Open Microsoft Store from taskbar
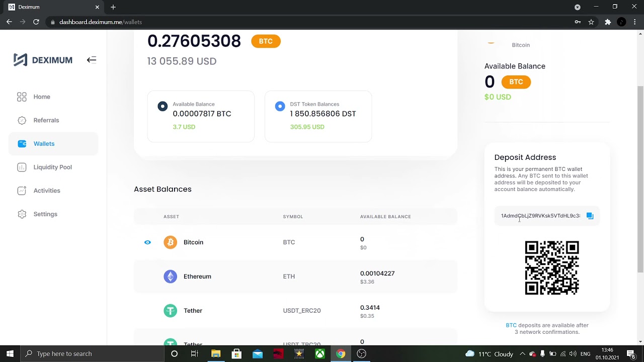This screenshot has width=644, height=362. pyautogui.click(x=236, y=353)
